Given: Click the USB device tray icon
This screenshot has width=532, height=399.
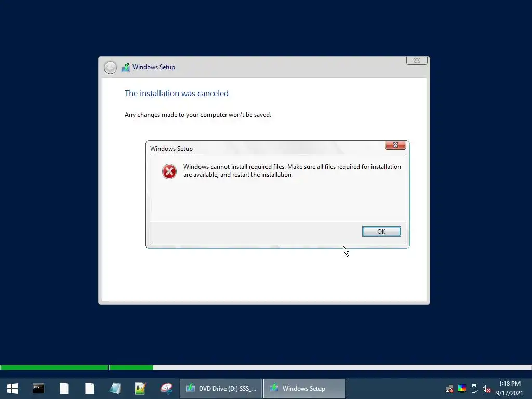Looking at the screenshot, I should click(x=474, y=389).
